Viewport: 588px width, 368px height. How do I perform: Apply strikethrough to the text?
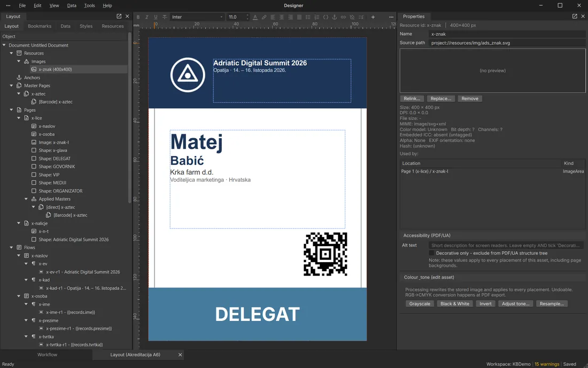click(x=164, y=17)
